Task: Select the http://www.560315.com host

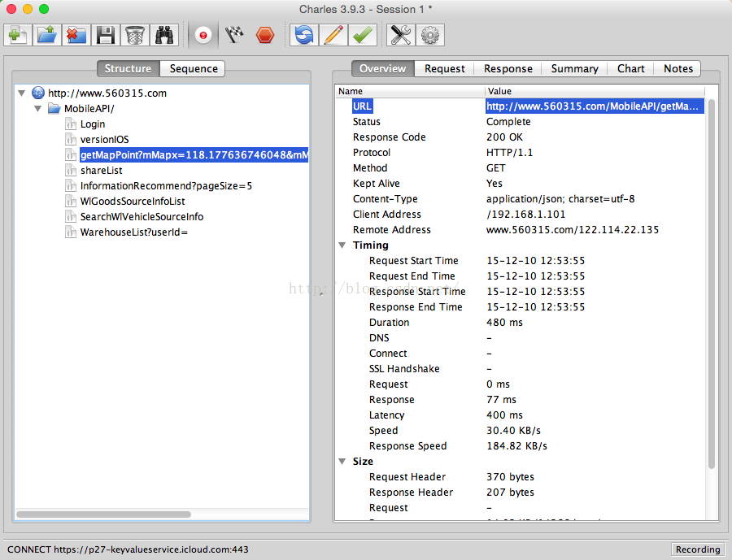Action: [107, 93]
